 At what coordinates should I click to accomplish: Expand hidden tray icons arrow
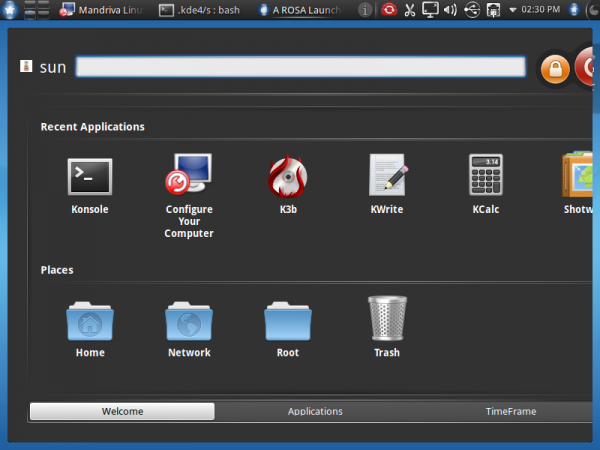click(x=512, y=10)
